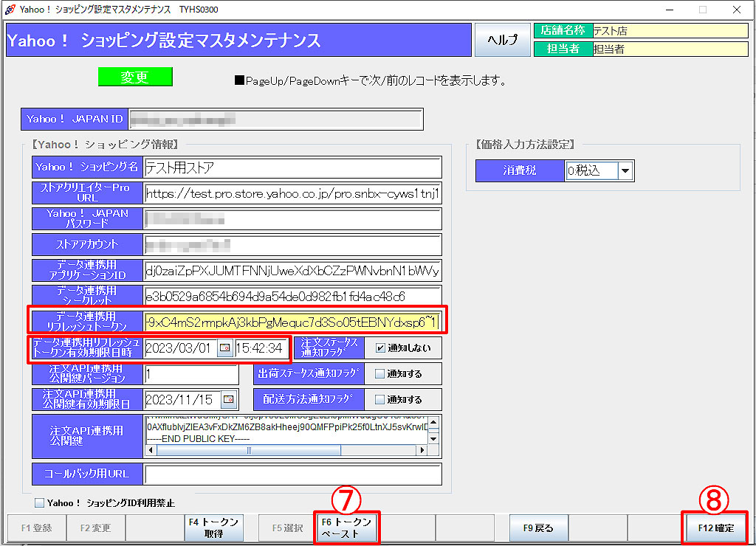Enable the delivery method notification checkbox
The image size is (756, 546).
click(x=379, y=400)
